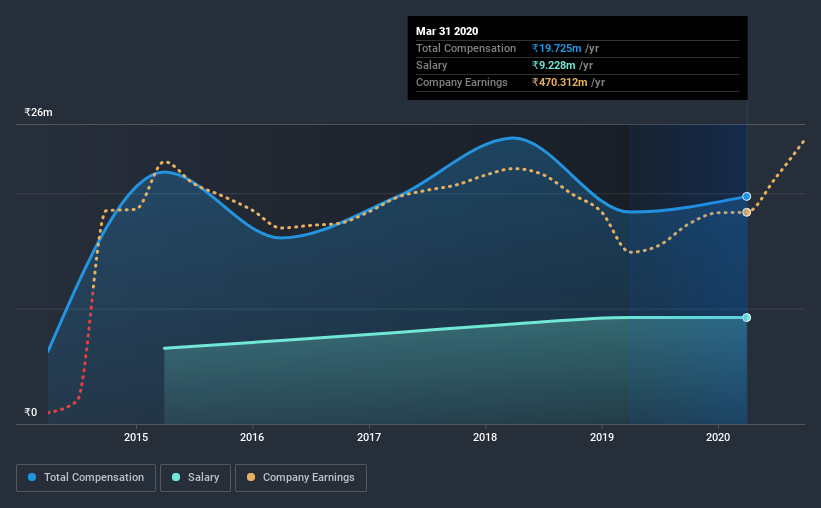Click the 2018 x-axis label

tap(485, 437)
